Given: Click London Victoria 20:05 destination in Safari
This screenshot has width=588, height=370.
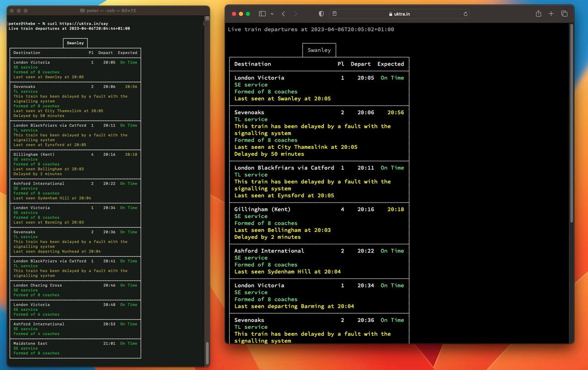Looking at the screenshot, I should (259, 78).
